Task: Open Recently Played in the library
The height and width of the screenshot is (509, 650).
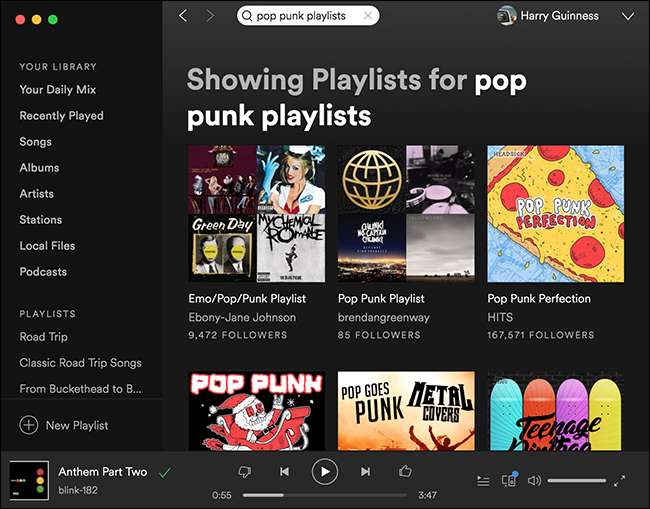Action: click(61, 116)
